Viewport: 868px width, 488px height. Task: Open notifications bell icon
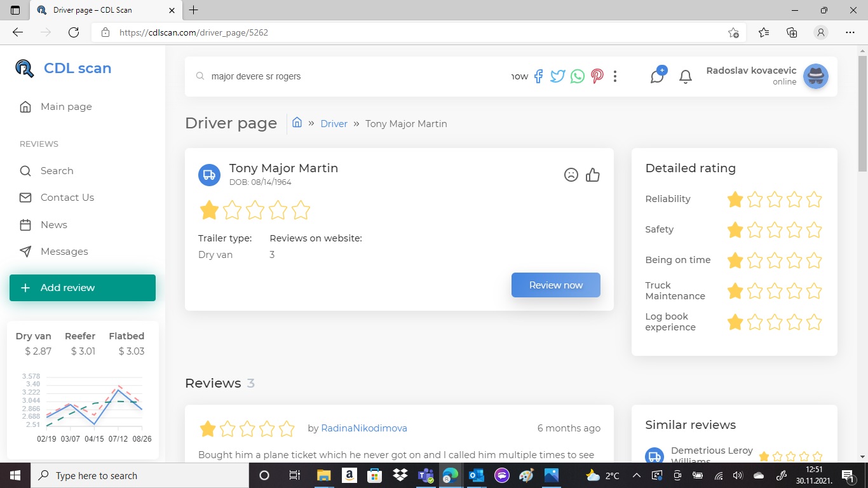[685, 77]
